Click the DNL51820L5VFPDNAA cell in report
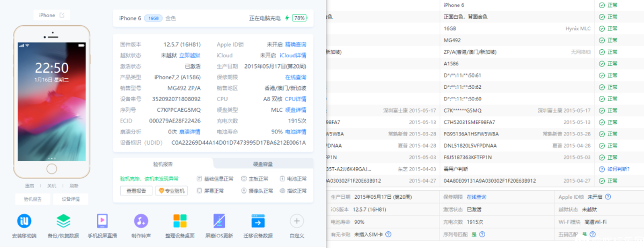This screenshot has width=644, height=248. pos(470,145)
